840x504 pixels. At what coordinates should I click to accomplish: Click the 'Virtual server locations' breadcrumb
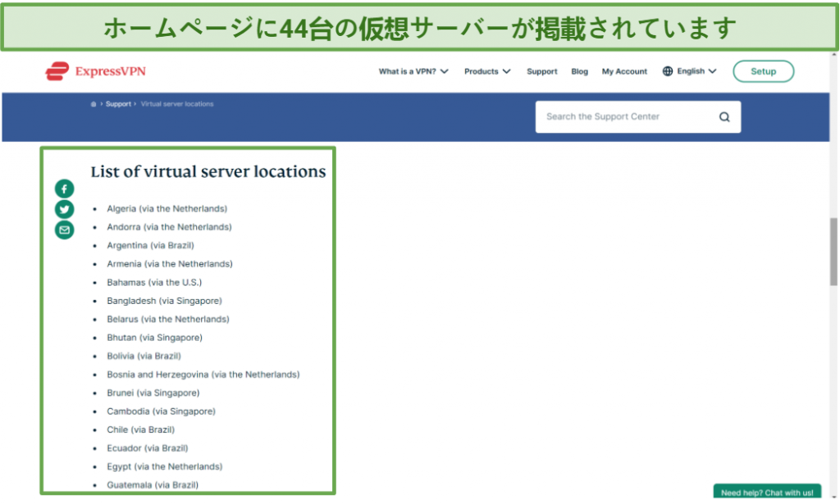click(177, 104)
